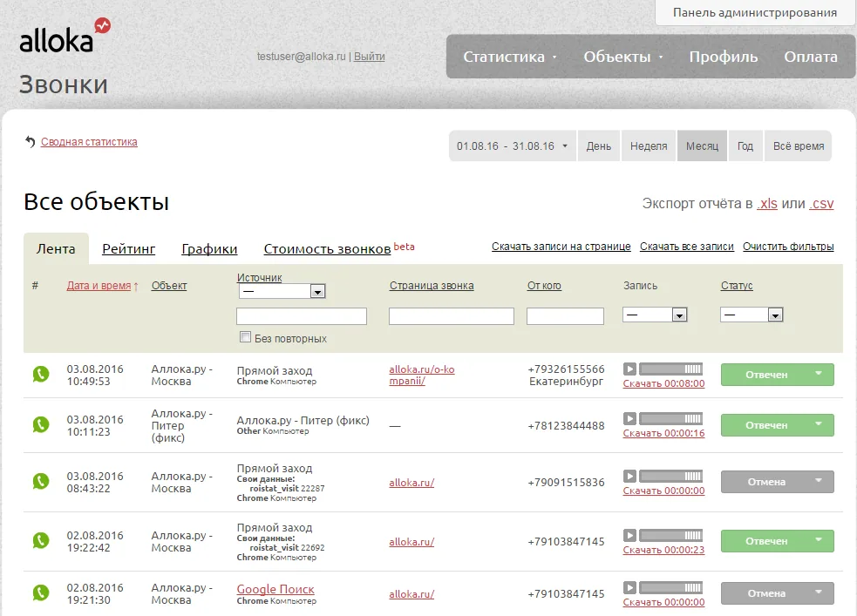Image resolution: width=857 pixels, height=616 pixels.
Task: Click the От кого filter text field
Action: pyautogui.click(x=565, y=316)
